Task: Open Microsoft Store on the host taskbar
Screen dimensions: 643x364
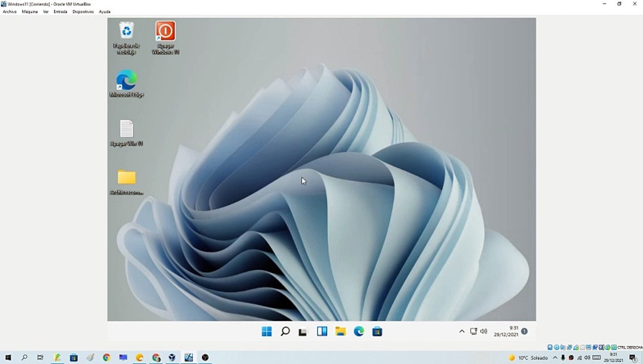Action: point(74,357)
